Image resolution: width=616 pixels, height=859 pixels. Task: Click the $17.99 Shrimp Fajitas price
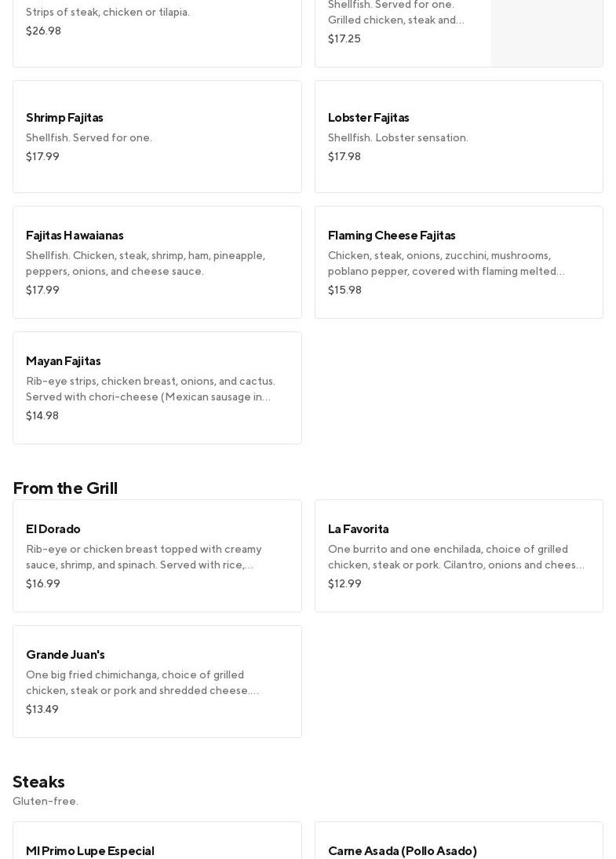click(x=42, y=157)
